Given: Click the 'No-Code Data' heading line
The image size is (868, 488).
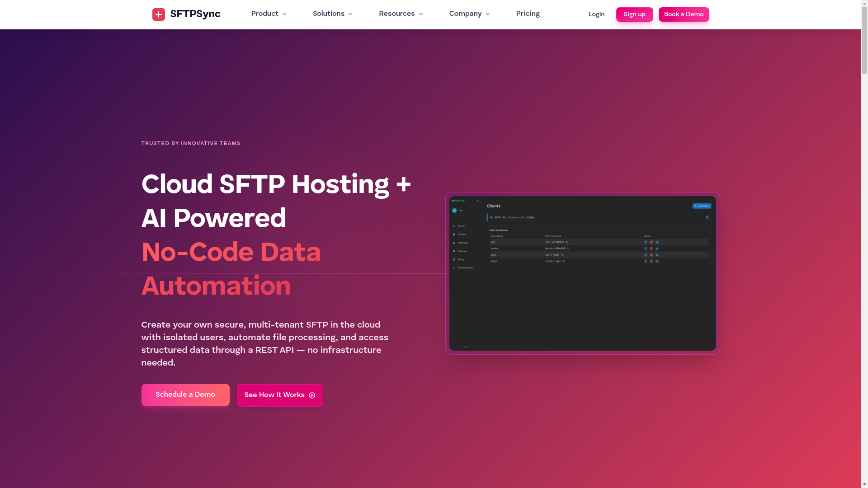Looking at the screenshot, I should click(231, 252).
